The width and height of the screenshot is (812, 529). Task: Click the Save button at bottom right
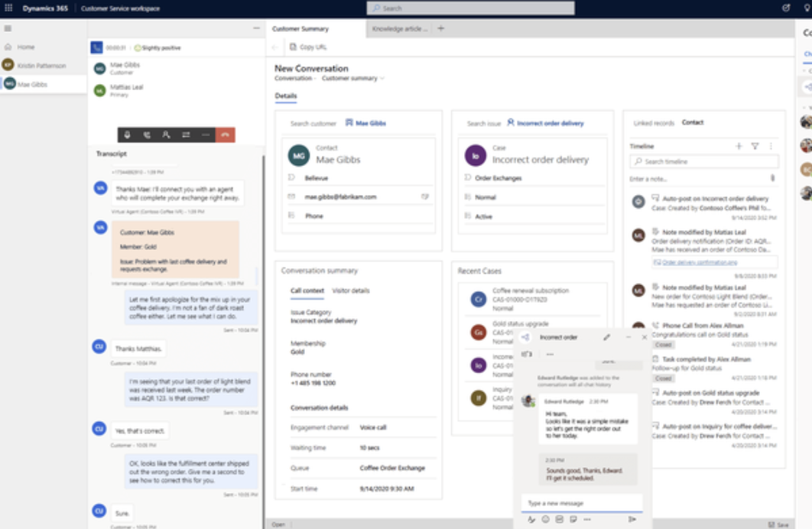point(778,524)
